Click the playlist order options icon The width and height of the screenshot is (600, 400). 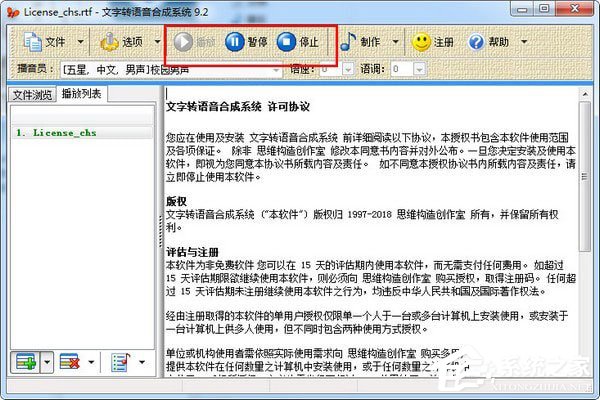(121, 362)
